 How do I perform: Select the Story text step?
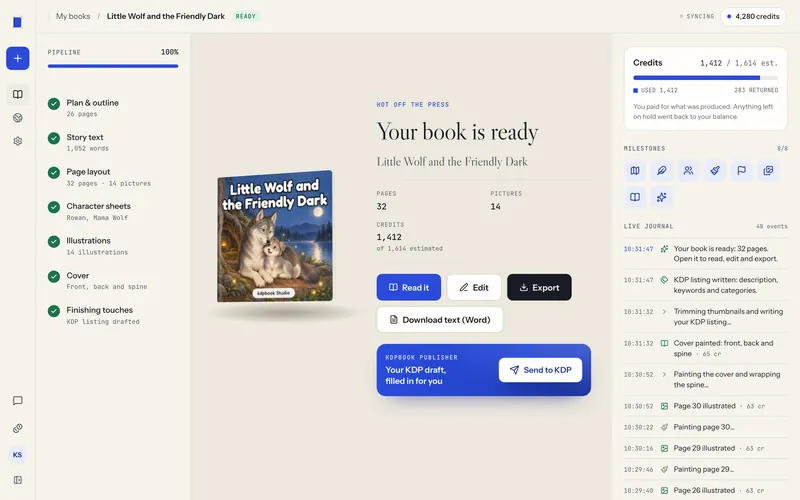pos(113,142)
